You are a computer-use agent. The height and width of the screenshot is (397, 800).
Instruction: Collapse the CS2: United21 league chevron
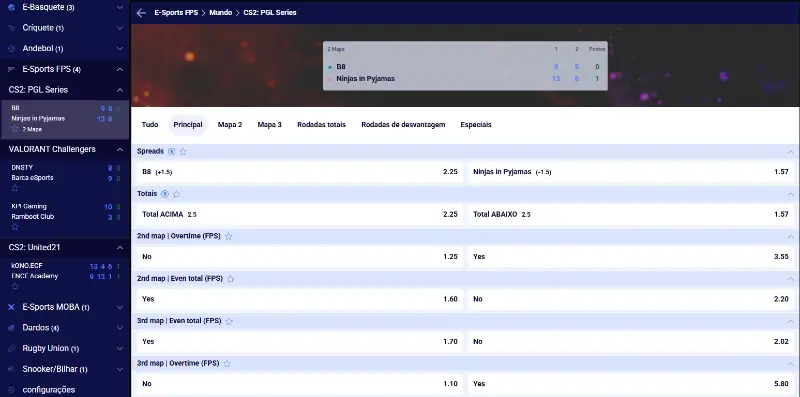coord(120,247)
